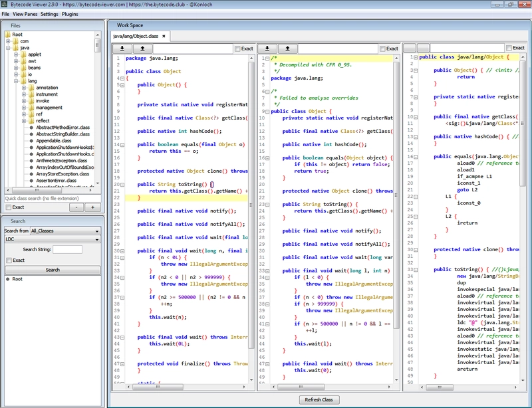Click search text field in CFR pane toolbar
532x408 pixels.
[338, 49]
